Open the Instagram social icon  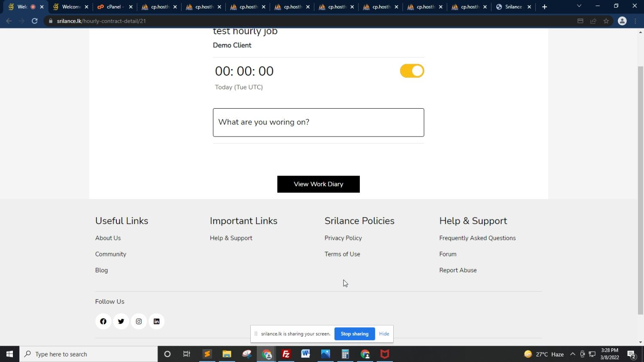point(139,321)
